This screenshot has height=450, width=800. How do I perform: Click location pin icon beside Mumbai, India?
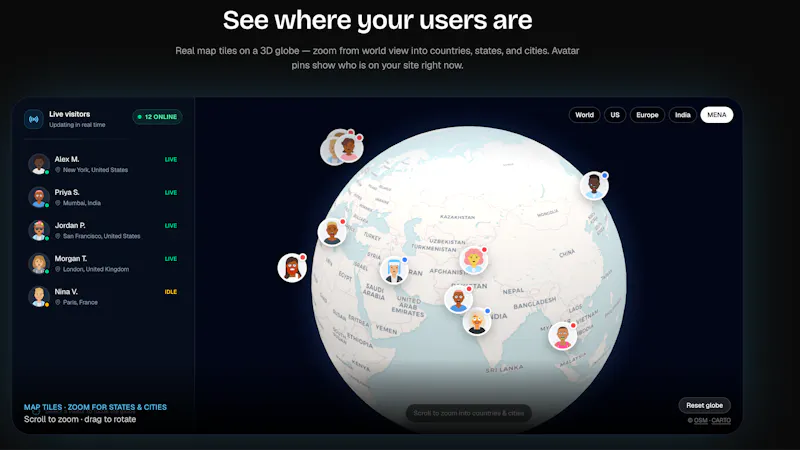pyautogui.click(x=58, y=203)
